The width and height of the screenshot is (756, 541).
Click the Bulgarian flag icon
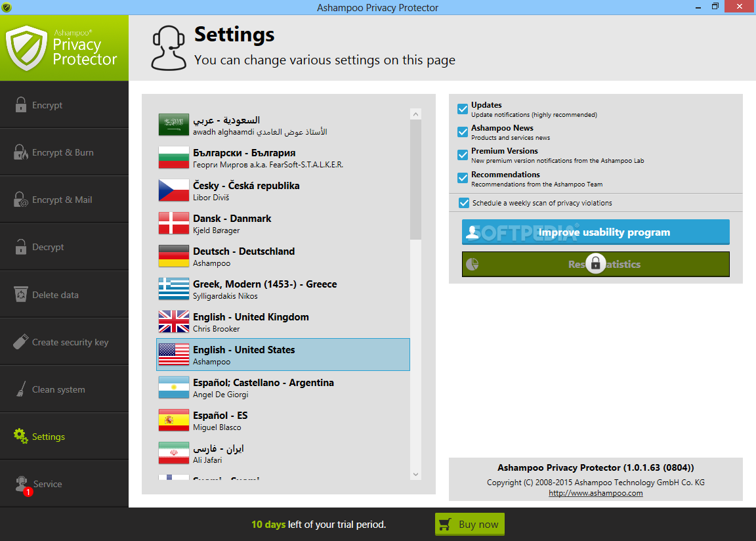point(173,158)
